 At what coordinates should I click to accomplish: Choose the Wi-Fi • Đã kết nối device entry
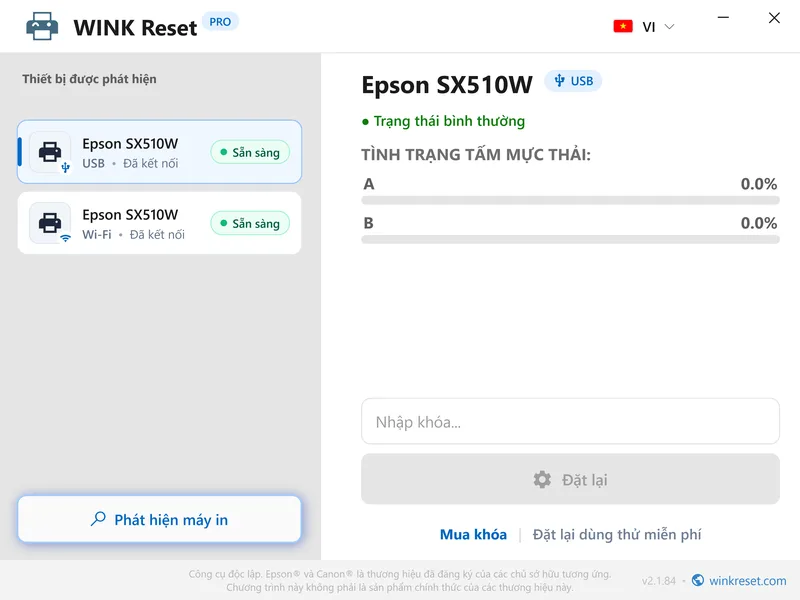click(x=159, y=223)
